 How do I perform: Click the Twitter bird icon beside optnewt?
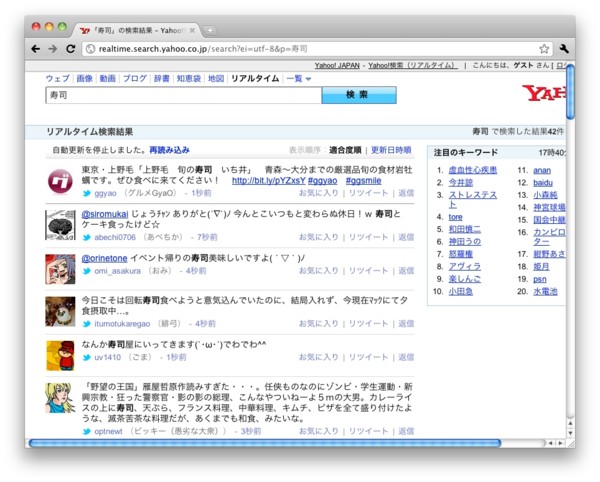coord(87,432)
